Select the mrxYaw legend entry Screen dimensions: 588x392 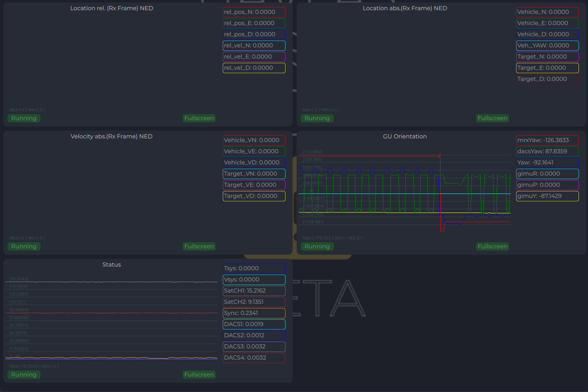pos(548,140)
